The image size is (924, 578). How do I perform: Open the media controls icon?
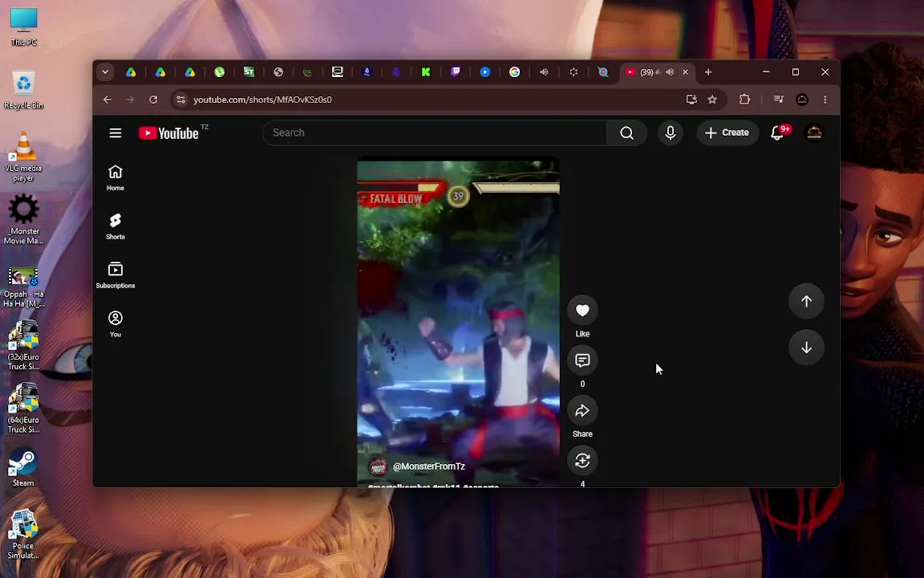coord(779,100)
